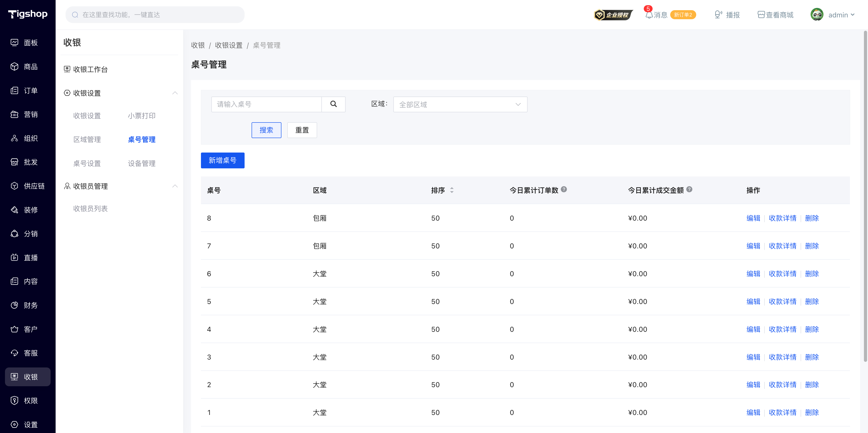Screen dimensions: 868x433
Task: Go to 设备管理 submenu item
Action: 142,163
